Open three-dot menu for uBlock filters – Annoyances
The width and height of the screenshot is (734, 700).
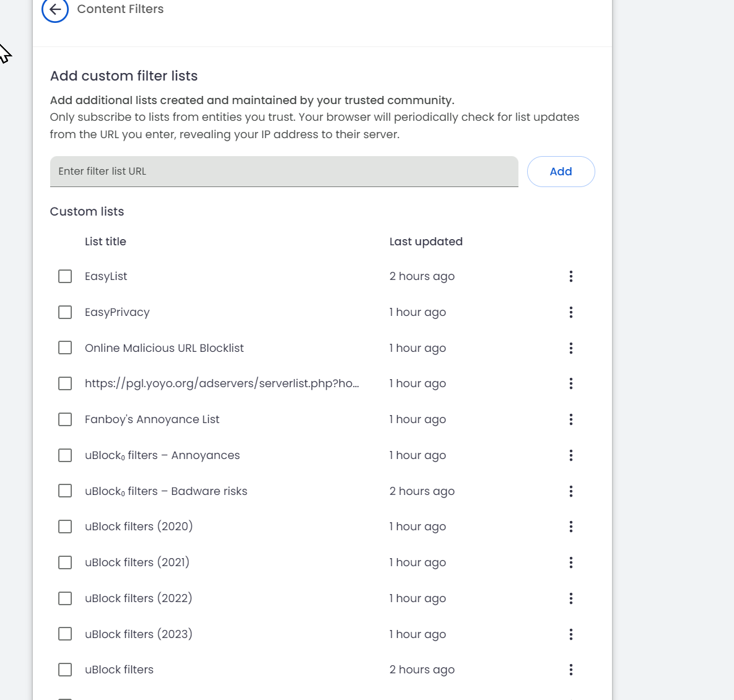pyautogui.click(x=570, y=455)
